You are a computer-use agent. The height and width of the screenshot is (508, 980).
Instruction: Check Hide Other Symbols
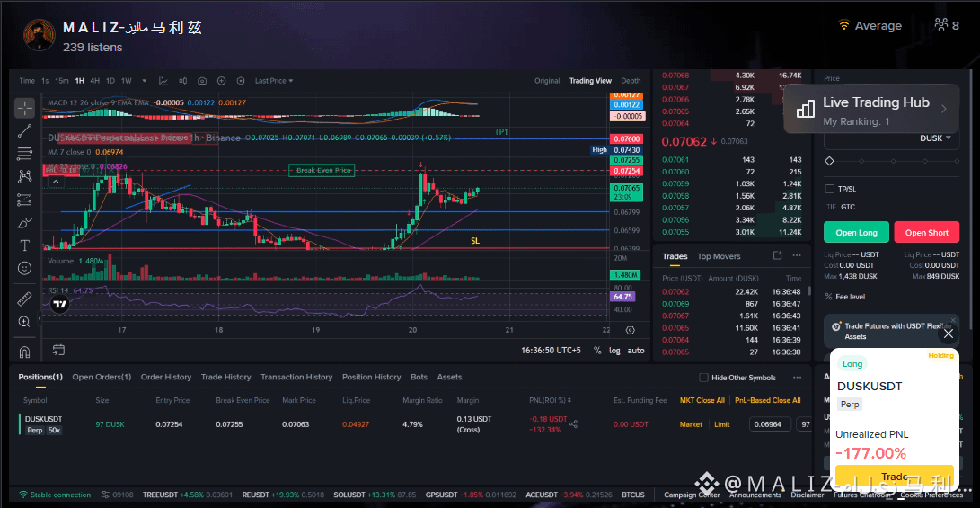point(703,378)
